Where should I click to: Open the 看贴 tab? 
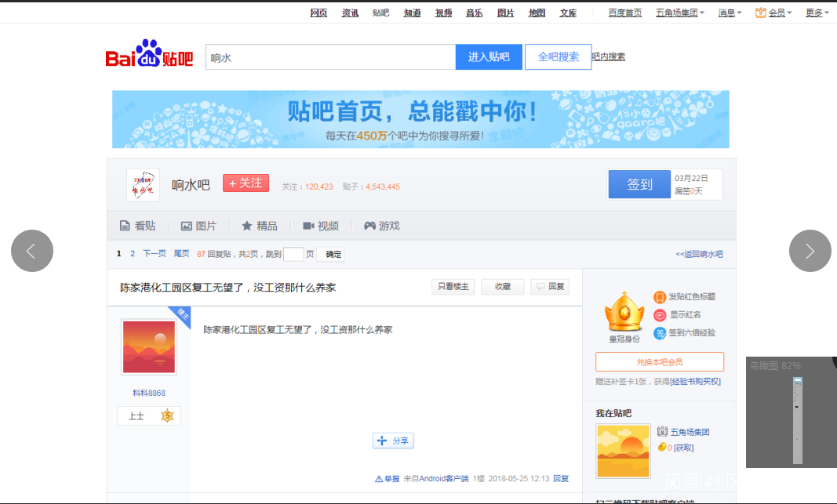point(138,226)
